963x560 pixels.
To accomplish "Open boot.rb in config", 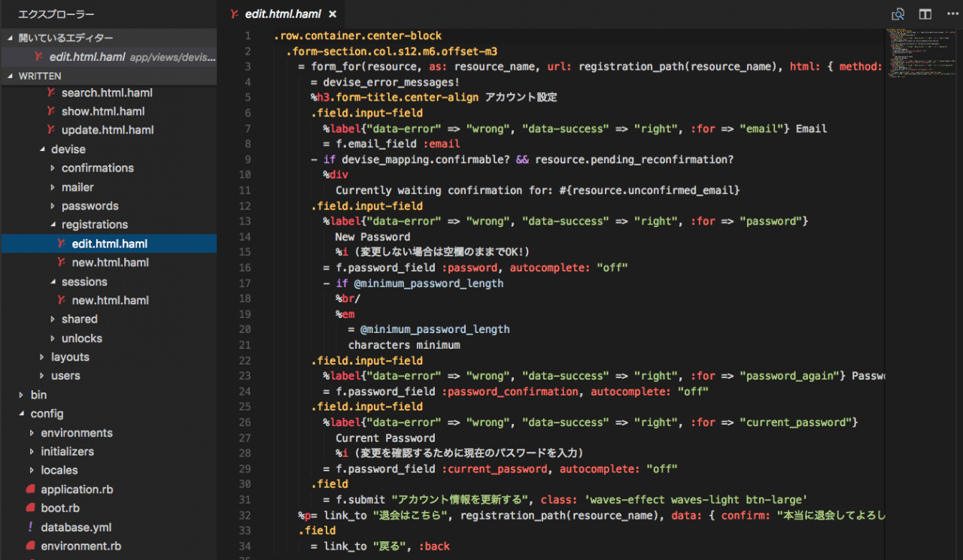I will (60, 508).
